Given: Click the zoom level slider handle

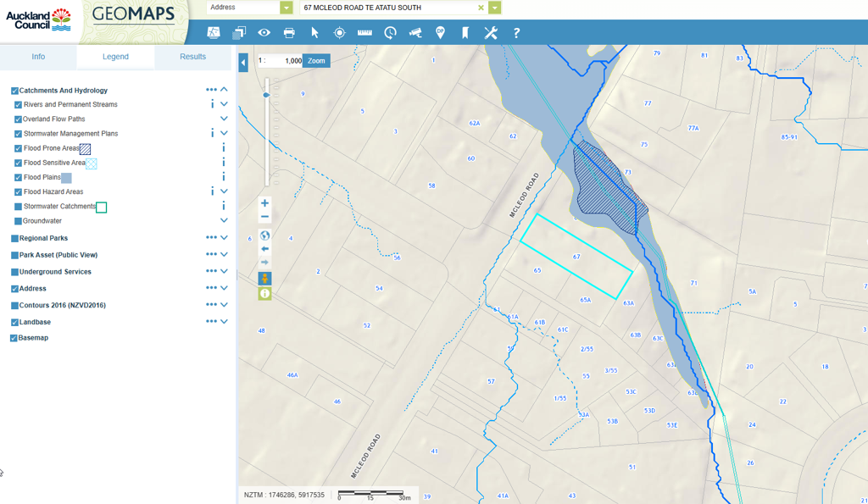Looking at the screenshot, I should [266, 95].
